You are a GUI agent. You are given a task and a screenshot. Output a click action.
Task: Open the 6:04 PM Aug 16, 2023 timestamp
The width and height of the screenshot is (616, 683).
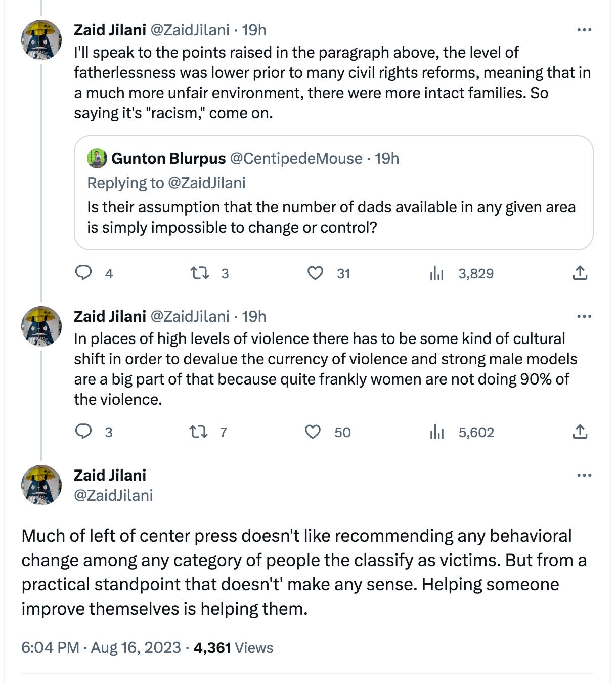pyautogui.click(x=101, y=647)
